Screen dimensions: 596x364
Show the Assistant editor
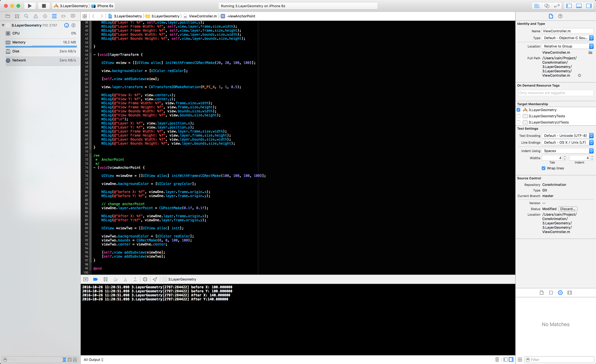(547, 6)
